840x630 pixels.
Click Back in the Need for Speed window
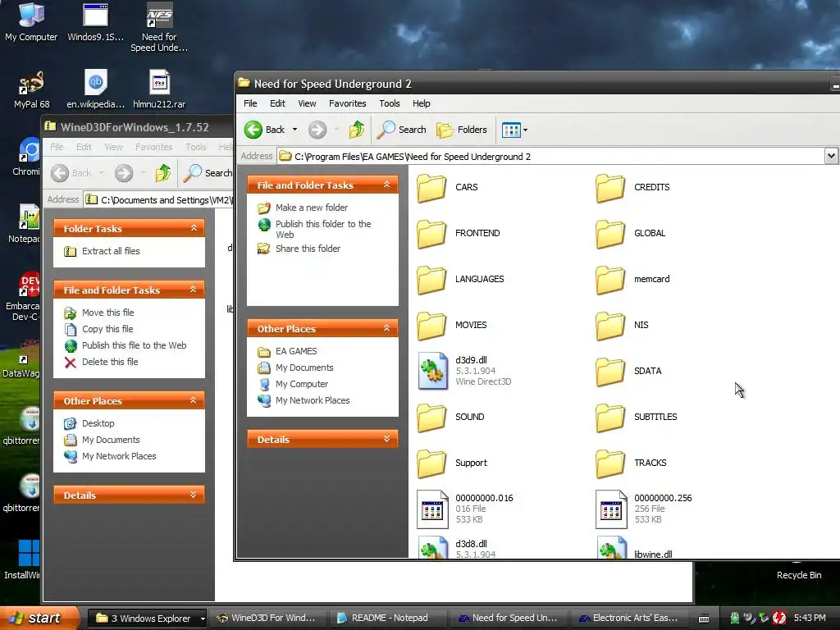pyautogui.click(x=265, y=130)
